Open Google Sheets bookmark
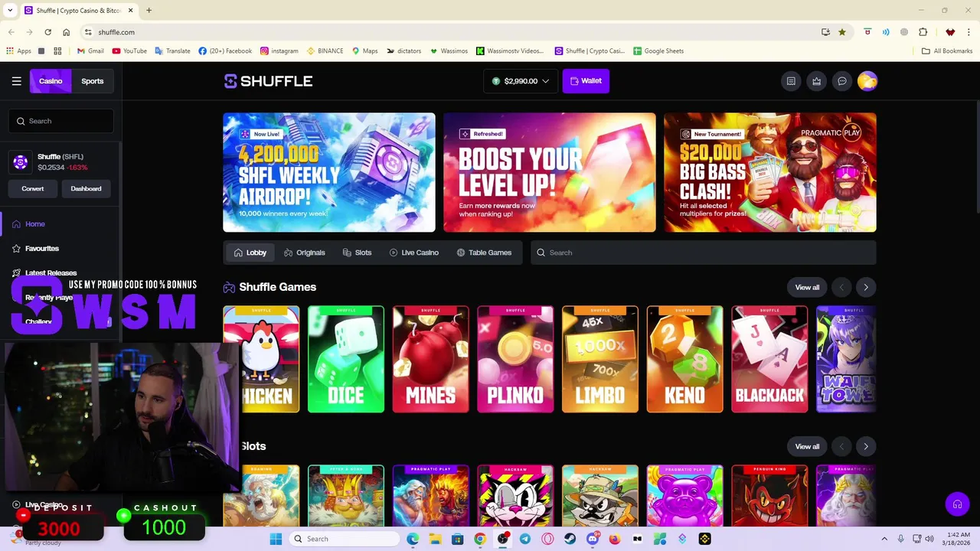The image size is (980, 551). (658, 51)
